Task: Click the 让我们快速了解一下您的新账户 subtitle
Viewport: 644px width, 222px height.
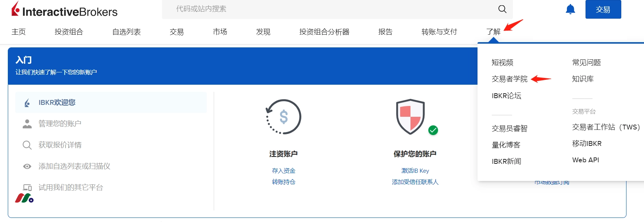Action: pyautogui.click(x=56, y=72)
